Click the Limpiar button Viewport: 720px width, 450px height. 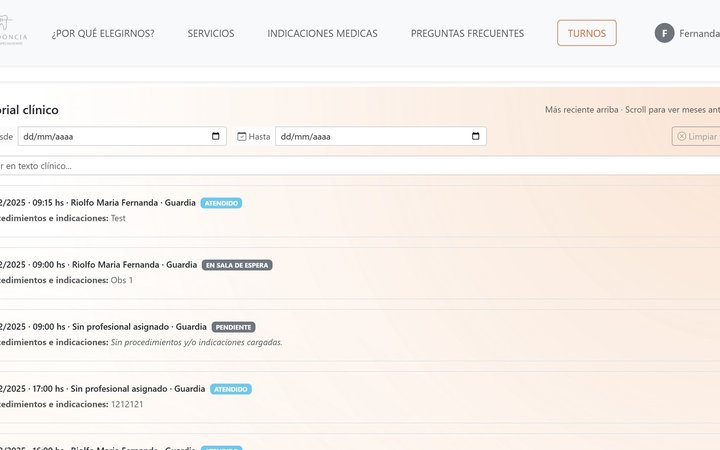tap(696, 136)
